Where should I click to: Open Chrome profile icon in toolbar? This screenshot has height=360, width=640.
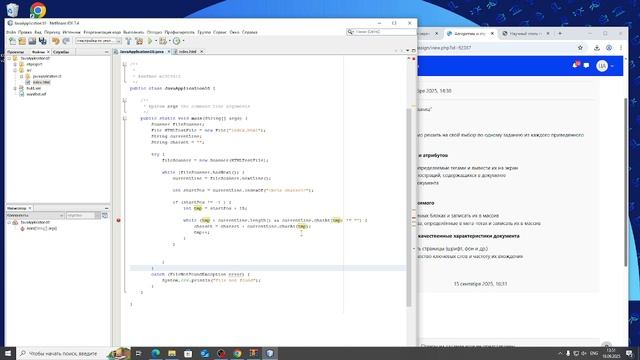click(609, 48)
